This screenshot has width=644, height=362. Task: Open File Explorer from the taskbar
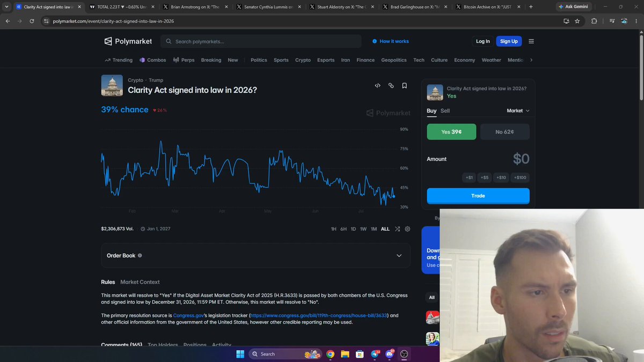pos(345,354)
